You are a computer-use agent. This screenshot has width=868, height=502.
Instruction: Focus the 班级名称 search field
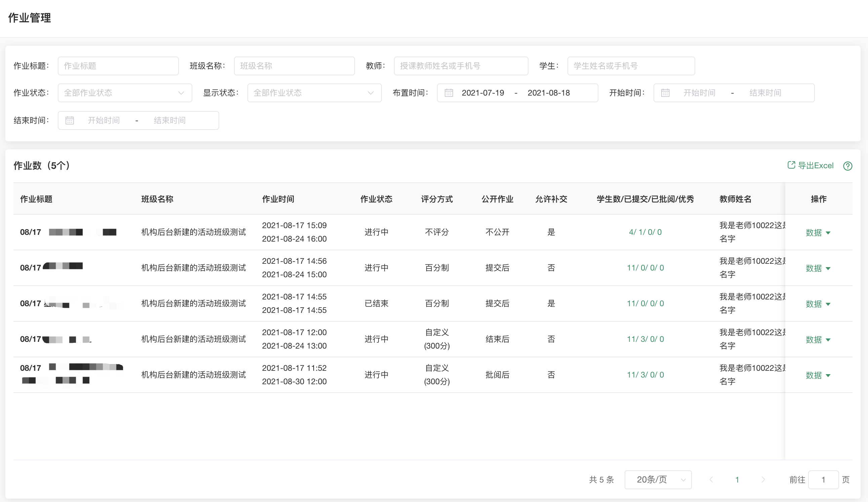click(294, 66)
